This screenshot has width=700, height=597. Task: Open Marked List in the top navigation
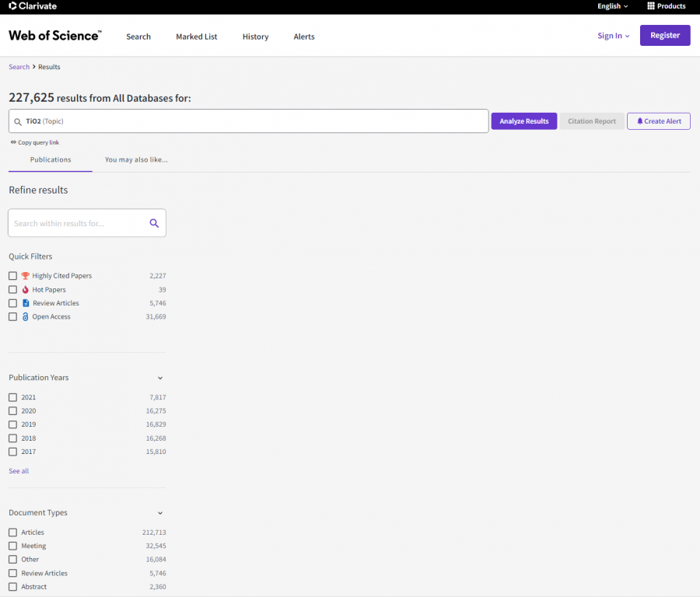tap(197, 37)
